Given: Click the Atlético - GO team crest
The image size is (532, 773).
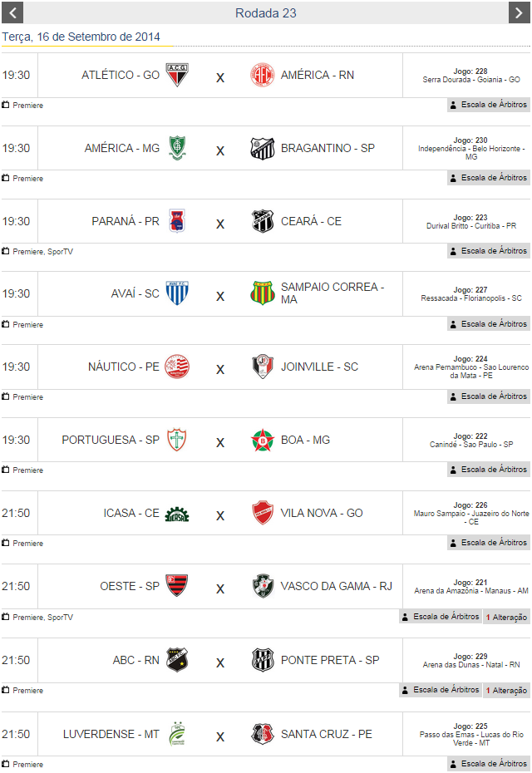Looking at the screenshot, I should (176, 76).
